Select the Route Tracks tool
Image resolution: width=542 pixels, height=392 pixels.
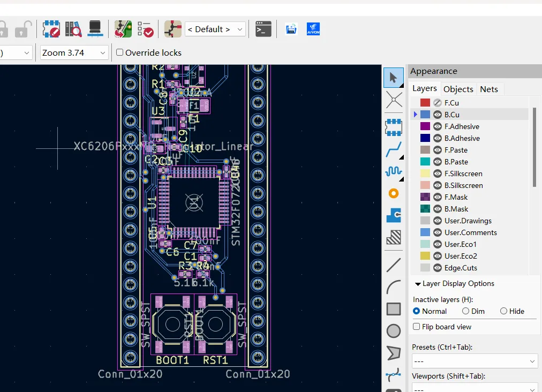(x=393, y=149)
